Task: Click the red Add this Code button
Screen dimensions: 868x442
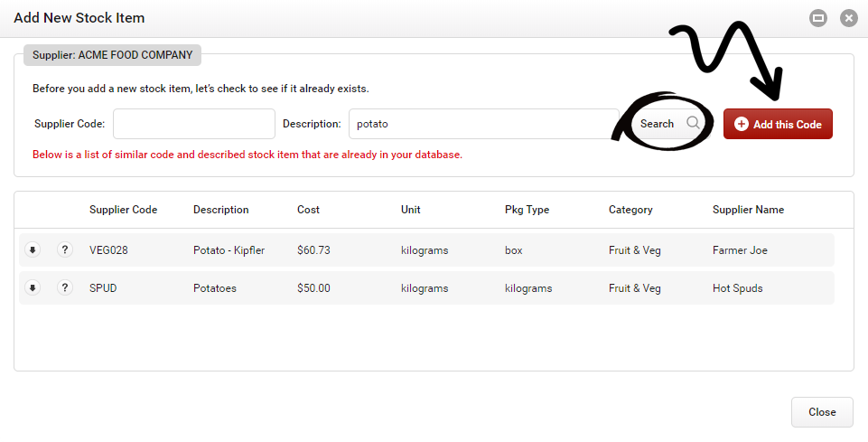Action: tap(778, 124)
